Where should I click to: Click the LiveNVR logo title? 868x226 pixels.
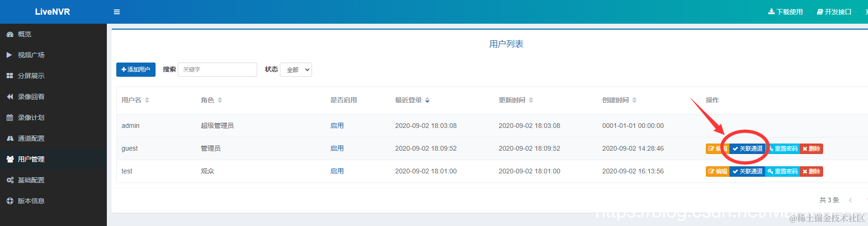52,12
